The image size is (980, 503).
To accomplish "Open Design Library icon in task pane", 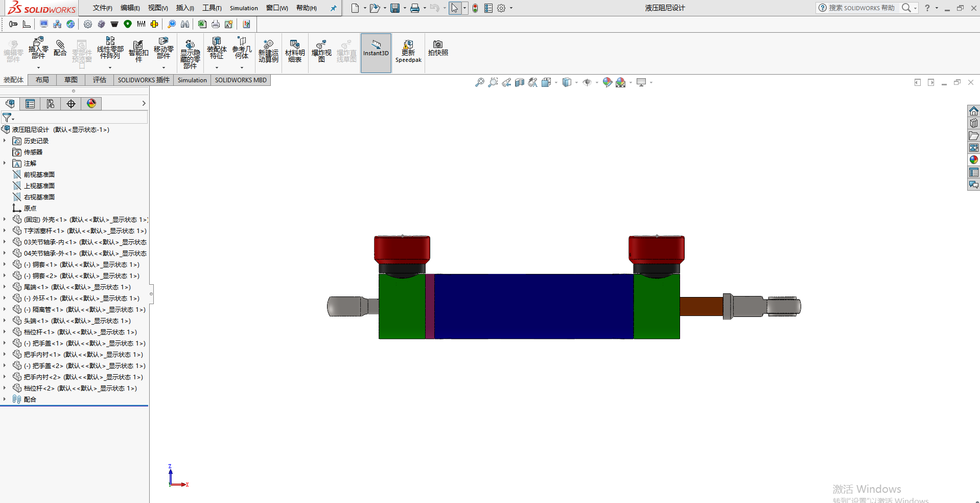I will pos(973,123).
